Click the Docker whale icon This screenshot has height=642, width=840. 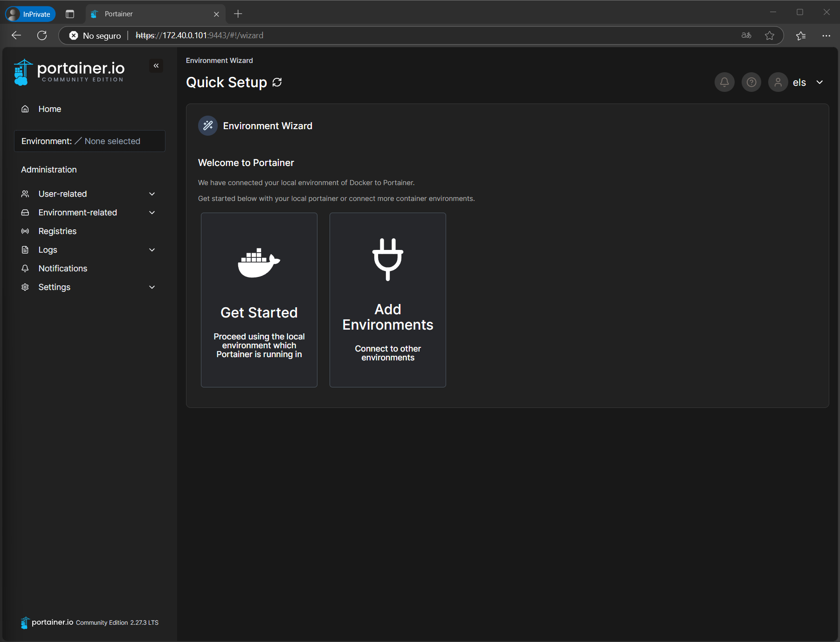[x=259, y=263]
